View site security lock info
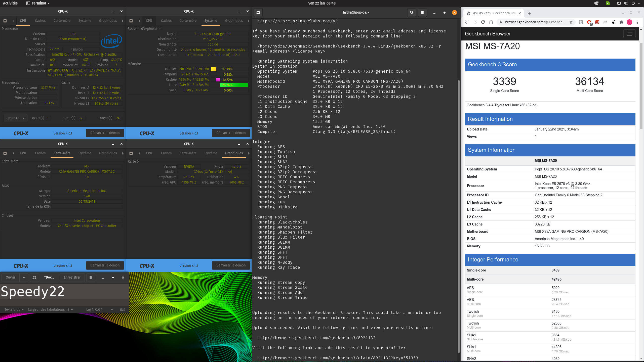The height and width of the screenshot is (362, 644). pos(501,22)
